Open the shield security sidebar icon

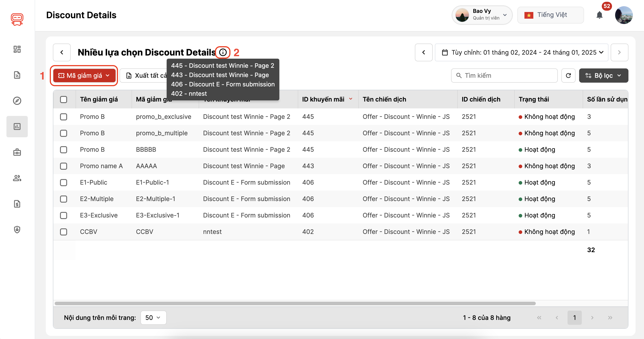point(17,229)
